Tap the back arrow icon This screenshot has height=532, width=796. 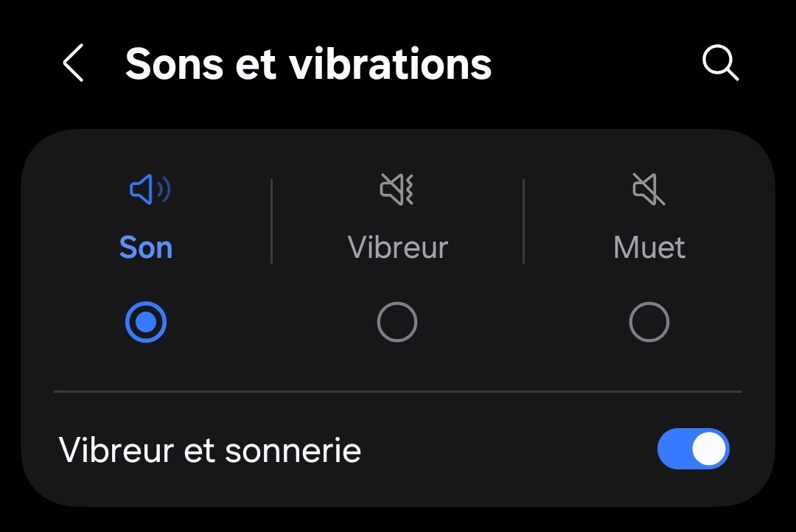pos(73,63)
